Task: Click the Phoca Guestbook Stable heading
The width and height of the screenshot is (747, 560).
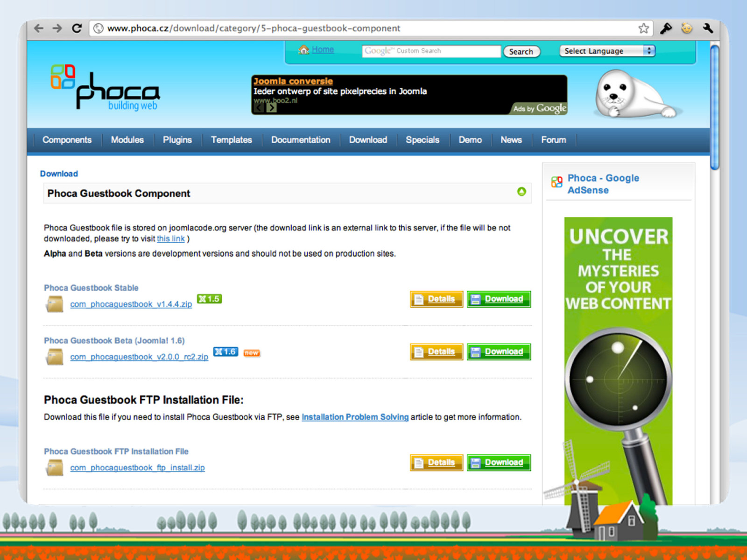Action: pyautogui.click(x=91, y=288)
